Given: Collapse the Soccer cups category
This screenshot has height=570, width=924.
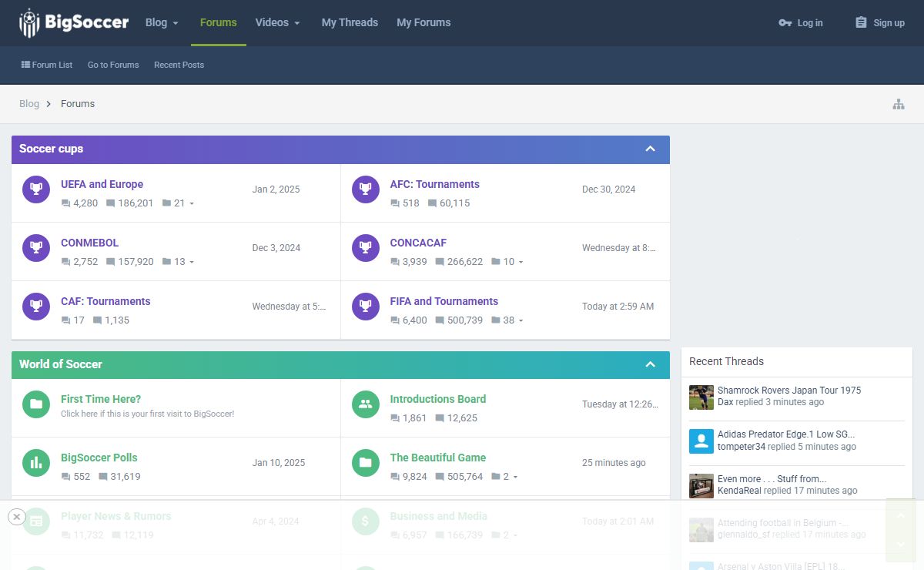Looking at the screenshot, I should (x=651, y=149).
